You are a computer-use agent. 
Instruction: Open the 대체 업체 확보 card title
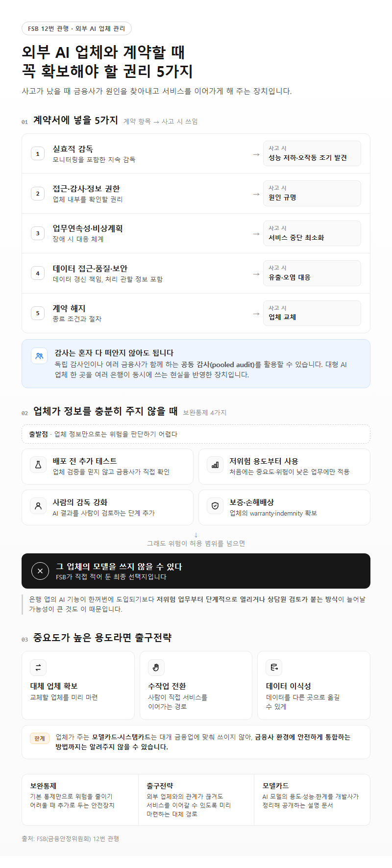pos(54,686)
